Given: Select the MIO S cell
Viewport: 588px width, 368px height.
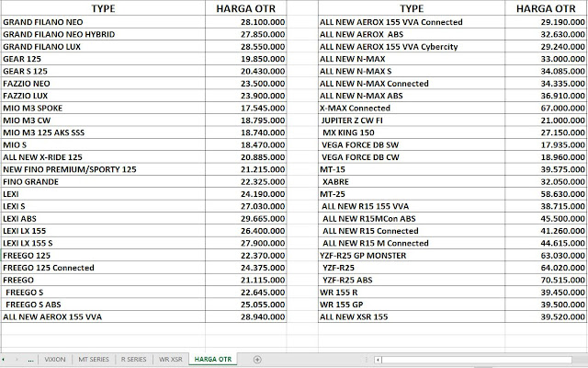Looking at the screenshot, I should click(103, 145).
